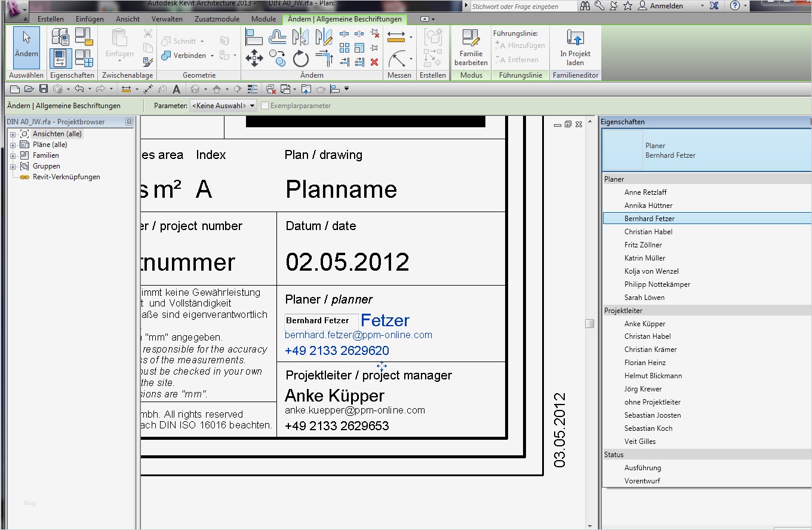Choose Christian Habel in Planer list
The image size is (812, 530).
[648, 232]
